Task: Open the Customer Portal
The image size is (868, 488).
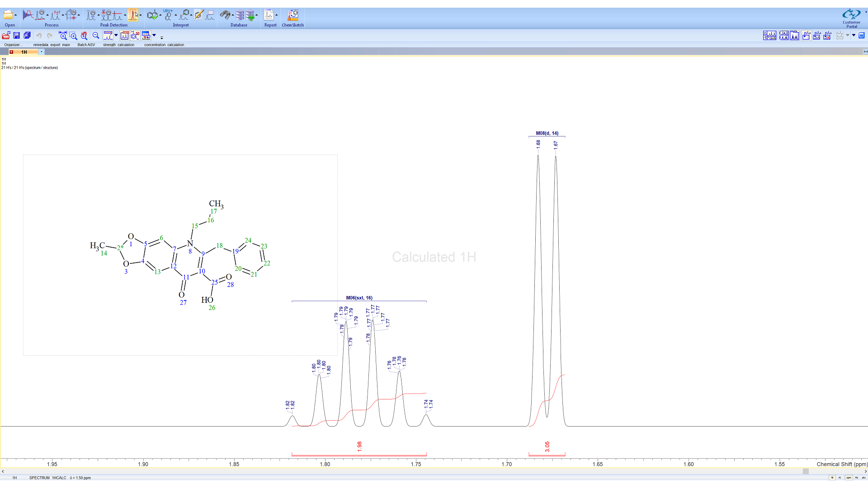Action: click(x=851, y=18)
